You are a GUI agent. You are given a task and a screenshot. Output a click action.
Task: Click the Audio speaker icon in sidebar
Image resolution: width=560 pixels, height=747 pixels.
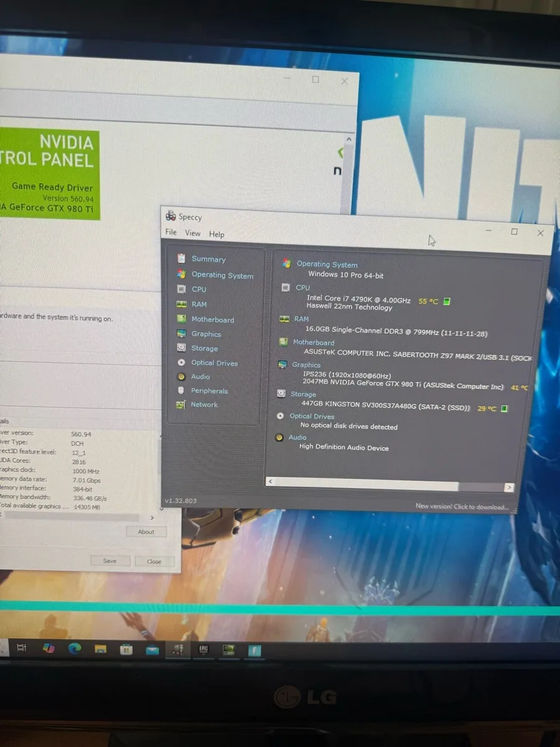[181, 377]
